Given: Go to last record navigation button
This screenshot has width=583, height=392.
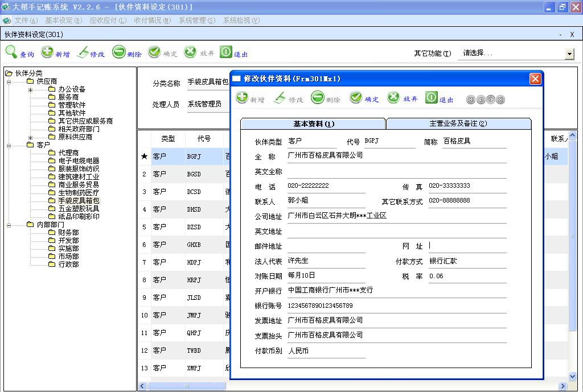Looking at the screenshot, I should coord(500,100).
